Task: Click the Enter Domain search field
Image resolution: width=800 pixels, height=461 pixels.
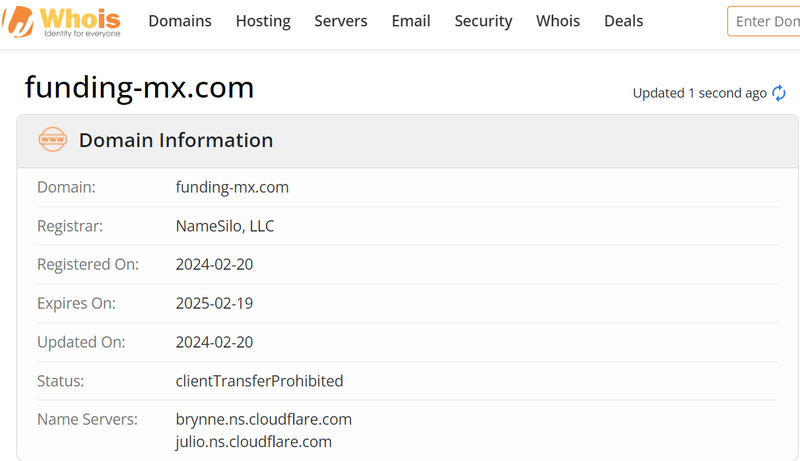Action: tap(764, 21)
